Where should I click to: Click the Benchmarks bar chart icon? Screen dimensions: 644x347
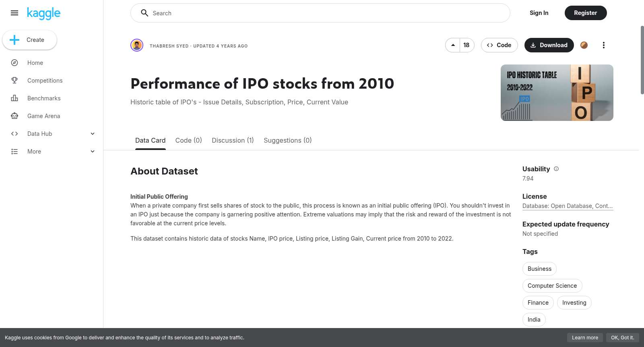[x=14, y=98]
